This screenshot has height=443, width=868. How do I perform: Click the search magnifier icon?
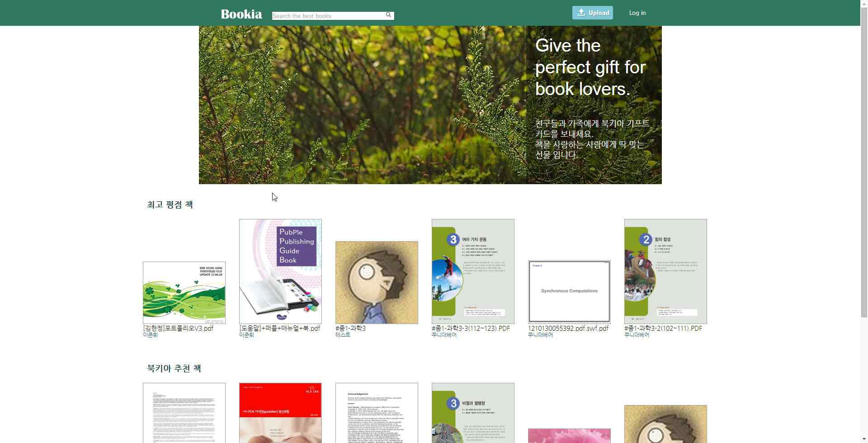[388, 15]
